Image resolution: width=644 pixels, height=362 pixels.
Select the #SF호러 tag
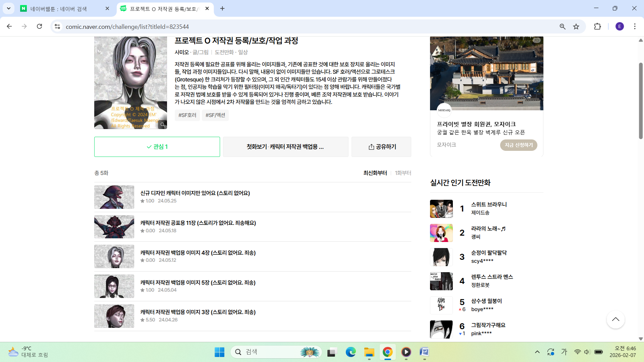pyautogui.click(x=187, y=115)
